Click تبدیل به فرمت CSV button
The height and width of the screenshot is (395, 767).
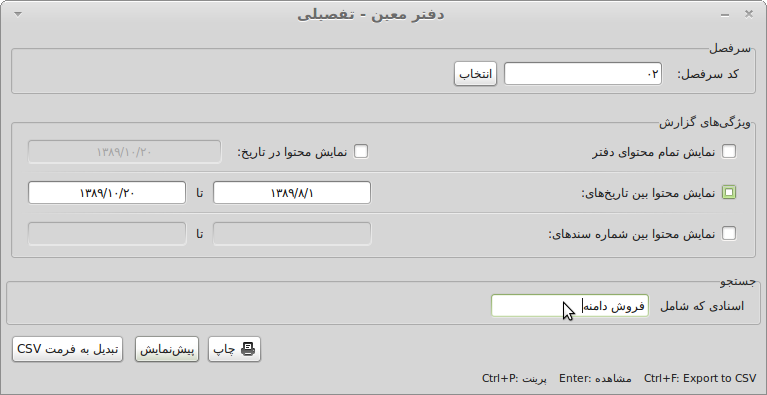68,350
